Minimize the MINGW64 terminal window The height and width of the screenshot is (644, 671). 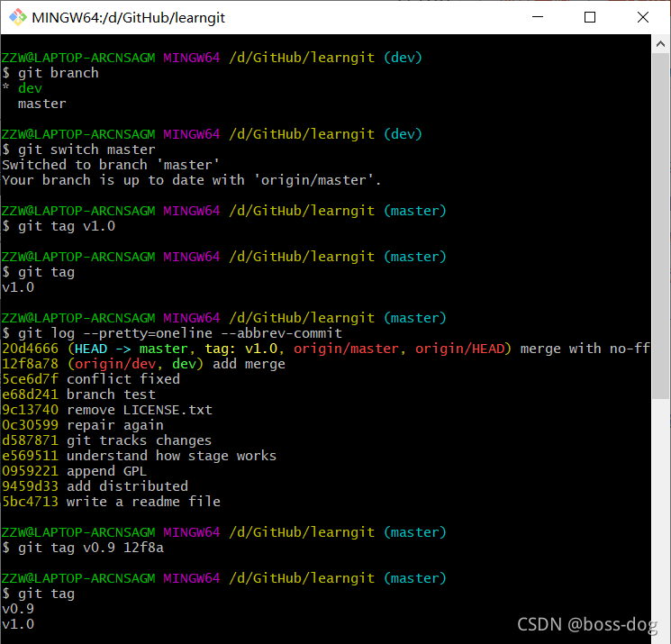[x=538, y=17]
